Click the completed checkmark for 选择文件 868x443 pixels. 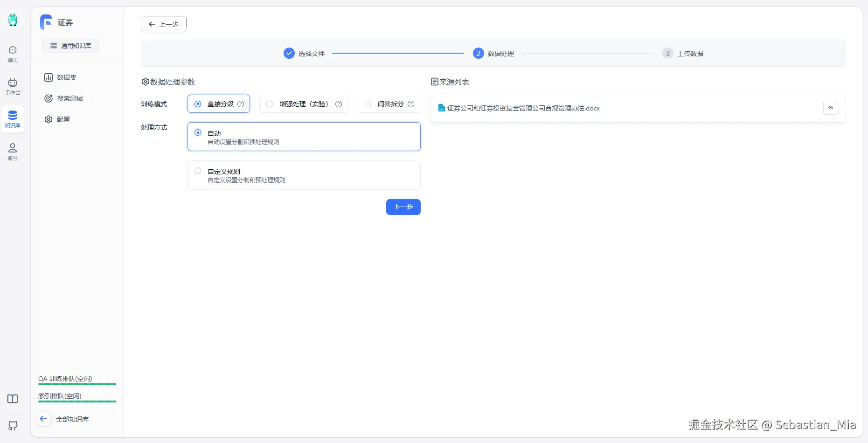click(289, 53)
